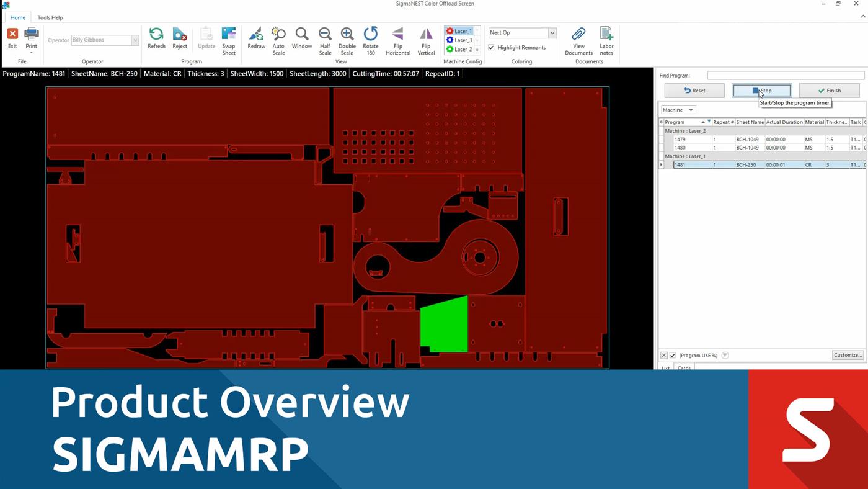The width and height of the screenshot is (868, 489).
Task: Open the Next Op coloring dropdown
Action: click(554, 32)
